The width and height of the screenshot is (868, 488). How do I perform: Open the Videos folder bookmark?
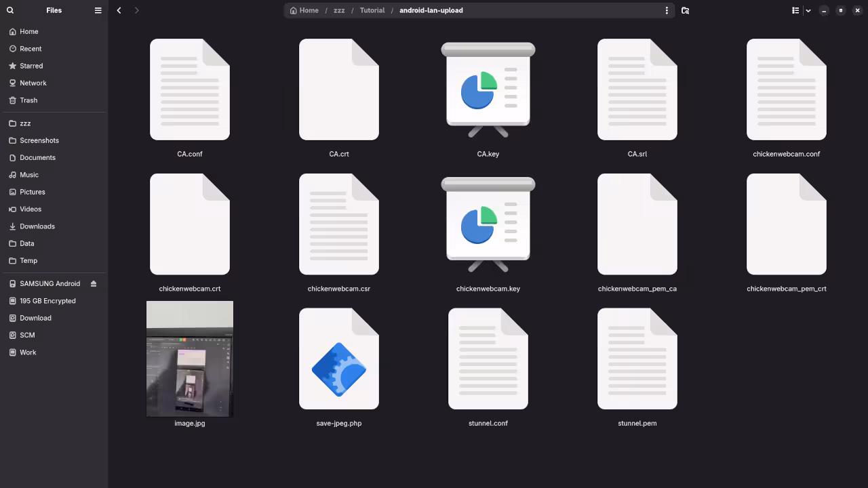tap(54, 209)
